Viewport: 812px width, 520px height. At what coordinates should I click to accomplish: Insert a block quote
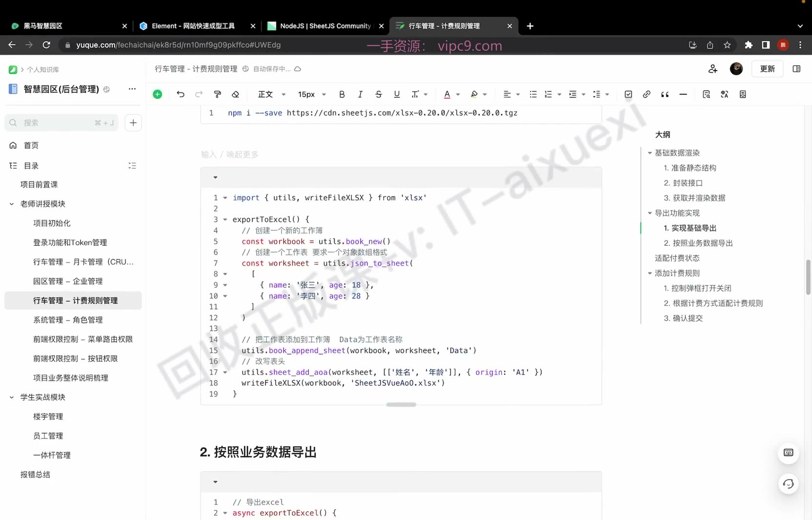665,94
